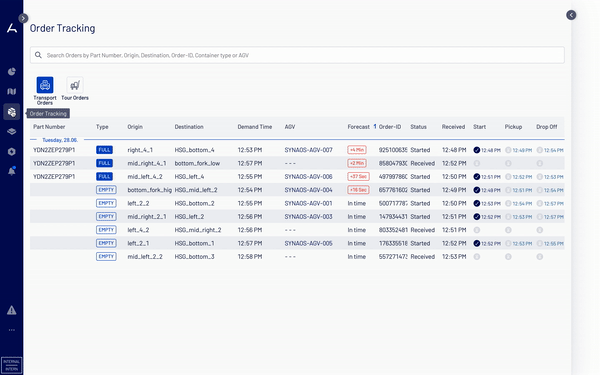Click EMPTY badge in left_4_2 row

(106, 230)
